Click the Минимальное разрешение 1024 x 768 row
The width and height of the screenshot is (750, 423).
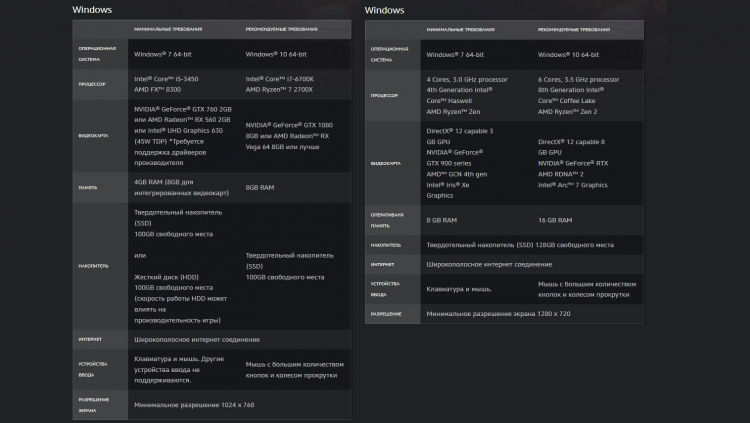pyautogui.click(x=194, y=405)
